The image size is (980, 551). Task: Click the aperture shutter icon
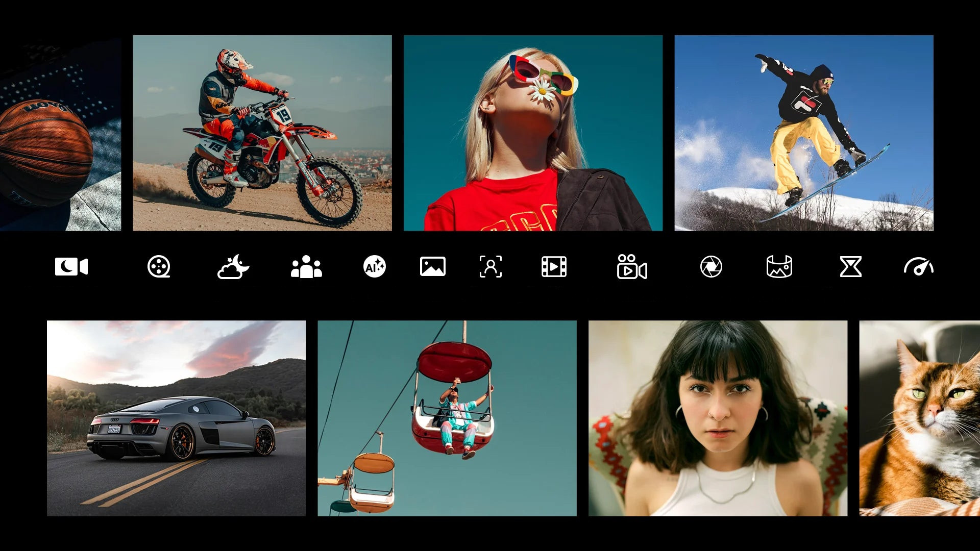(x=711, y=266)
